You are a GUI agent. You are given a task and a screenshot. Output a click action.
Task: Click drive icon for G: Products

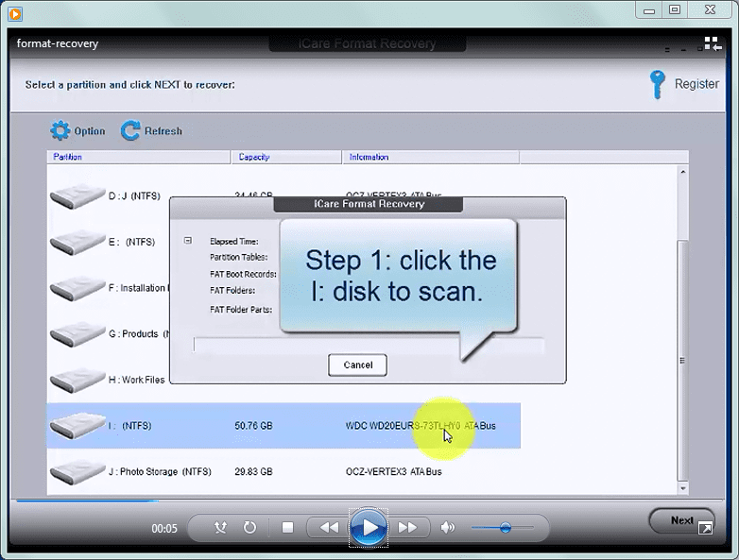[77, 334]
